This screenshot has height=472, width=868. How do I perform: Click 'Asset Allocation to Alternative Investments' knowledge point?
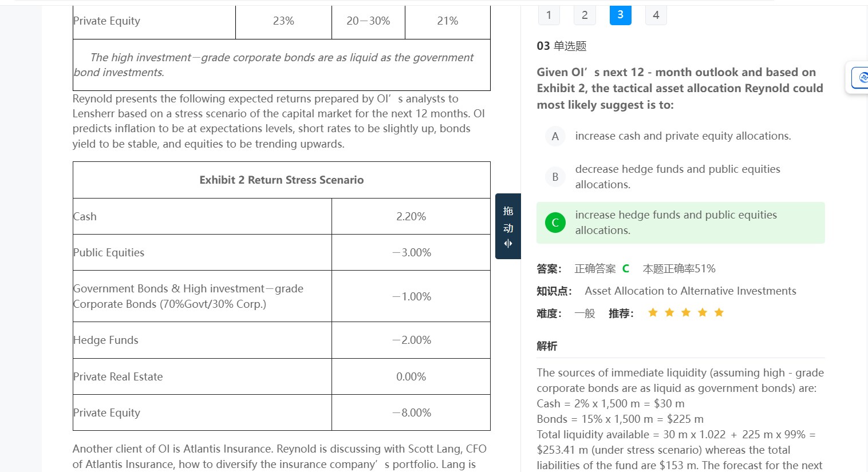tap(690, 291)
